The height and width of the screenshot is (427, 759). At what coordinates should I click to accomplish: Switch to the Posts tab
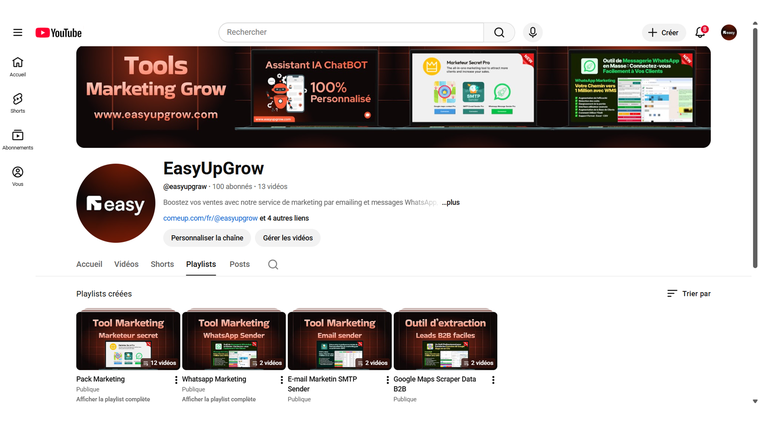pos(240,264)
